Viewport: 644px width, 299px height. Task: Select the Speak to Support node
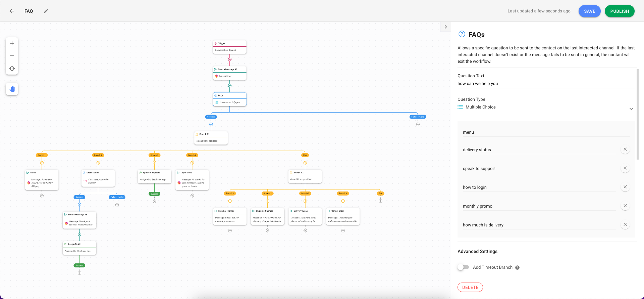click(155, 176)
